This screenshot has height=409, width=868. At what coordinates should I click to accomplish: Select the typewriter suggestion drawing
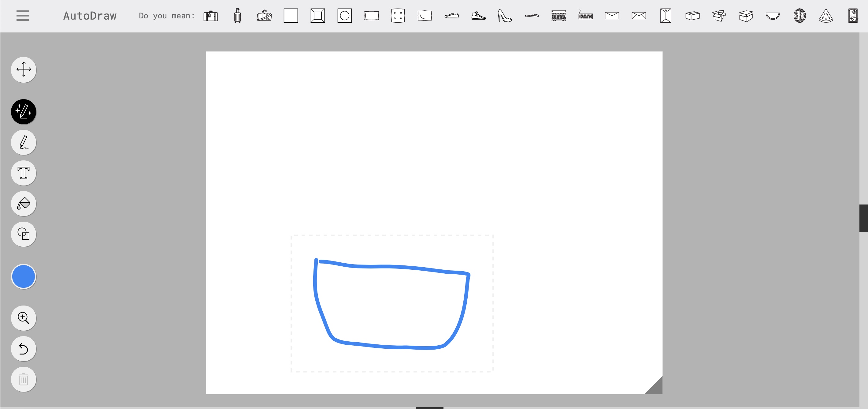point(558,16)
